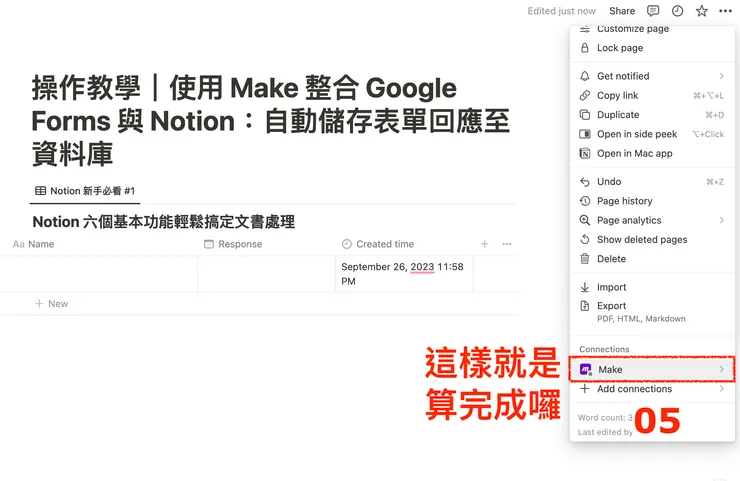Select Lock page menu item
This screenshot has height=481, width=740.
coord(652,48)
